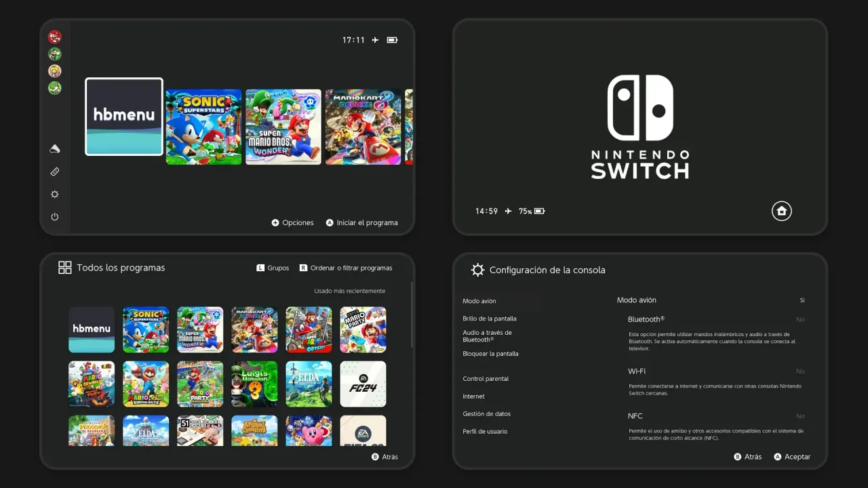Launch 51 Worldwide Games icon
The height and width of the screenshot is (488, 868).
point(200,430)
